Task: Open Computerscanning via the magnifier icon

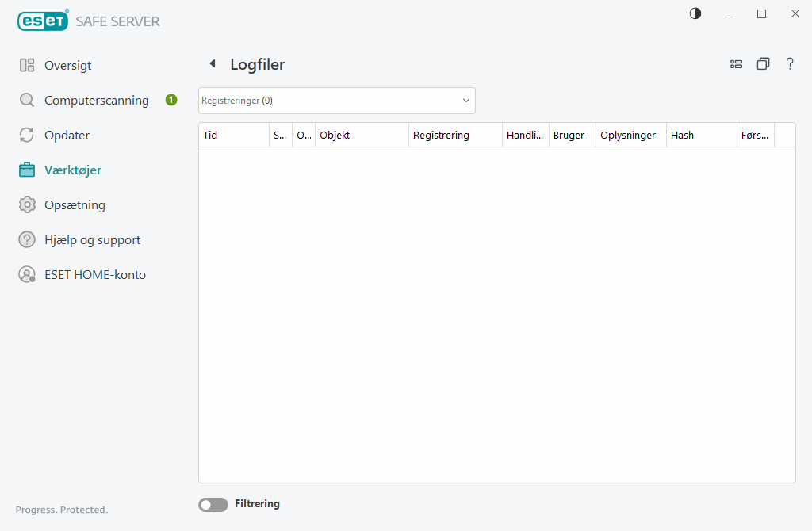Action: (26, 100)
